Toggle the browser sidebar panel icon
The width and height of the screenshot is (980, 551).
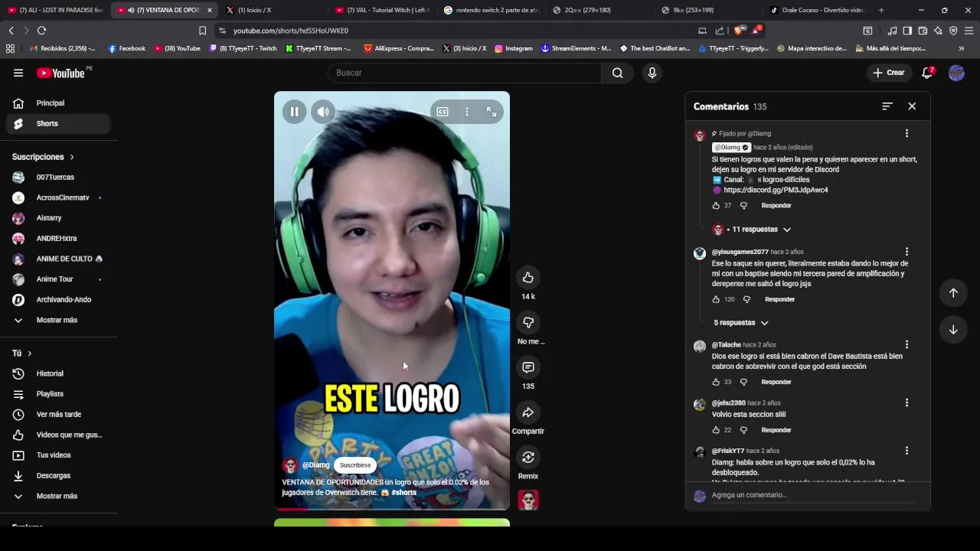click(x=907, y=31)
